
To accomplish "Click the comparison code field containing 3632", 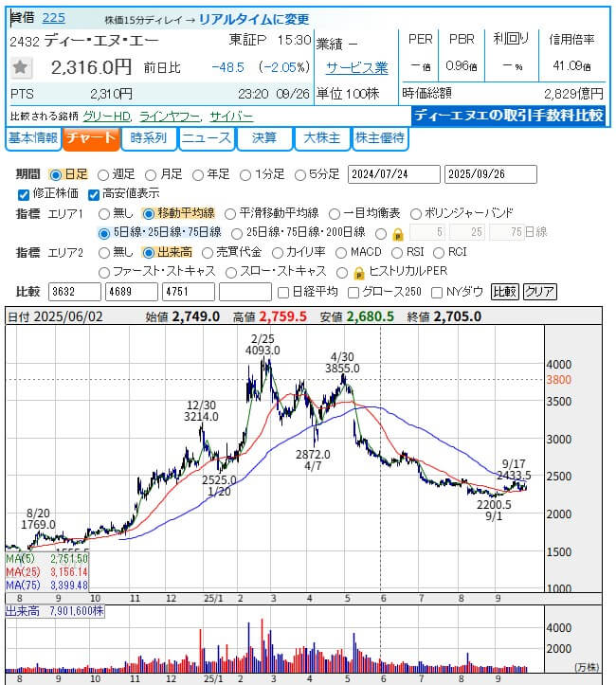I will (x=75, y=292).
